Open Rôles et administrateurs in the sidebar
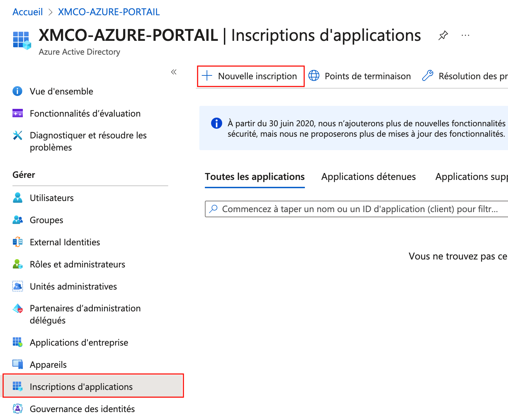Viewport: 508px width, 420px height. tap(78, 264)
